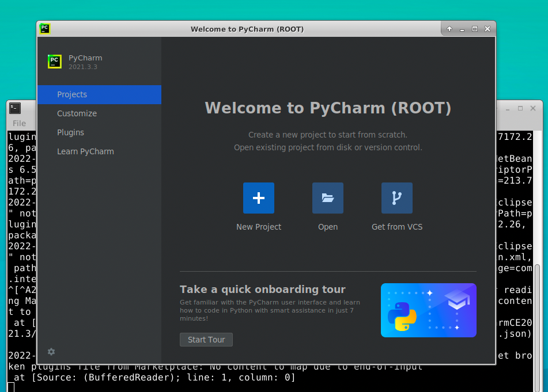Click the version text '2021.3.3'
548x392 pixels.
point(83,67)
